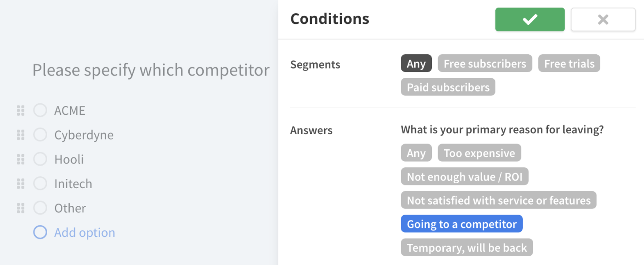Cancel conditions with the X button

[x=603, y=19]
